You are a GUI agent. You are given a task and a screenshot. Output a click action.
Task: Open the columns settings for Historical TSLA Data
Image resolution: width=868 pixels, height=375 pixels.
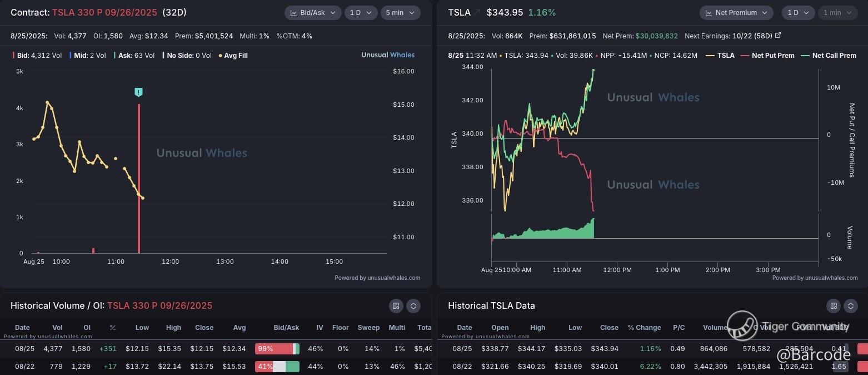(x=833, y=305)
